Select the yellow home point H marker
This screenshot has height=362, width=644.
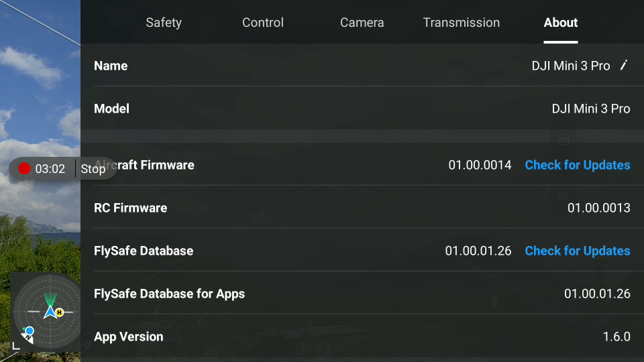[x=60, y=312]
